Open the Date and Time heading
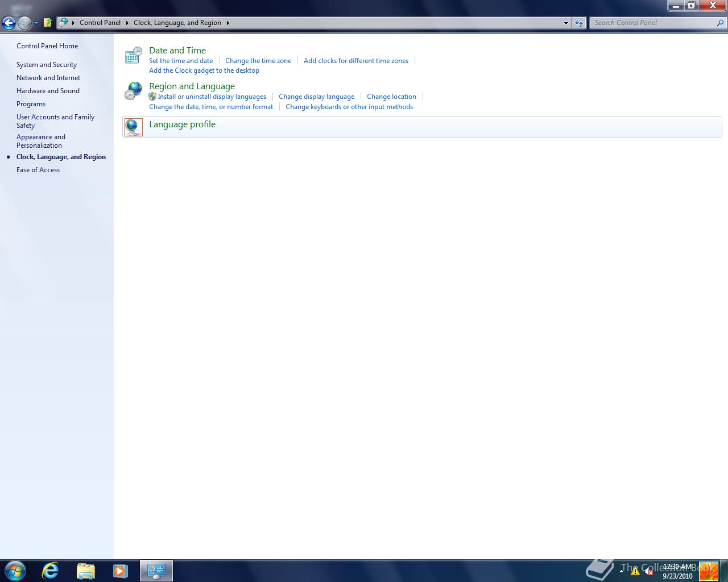Screen dimensions: 728x582 click(x=177, y=51)
